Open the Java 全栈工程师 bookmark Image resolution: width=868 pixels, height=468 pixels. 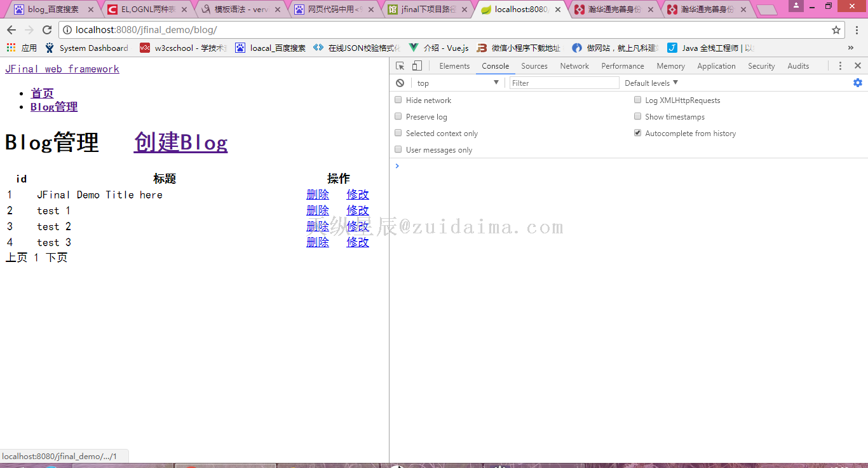click(710, 48)
